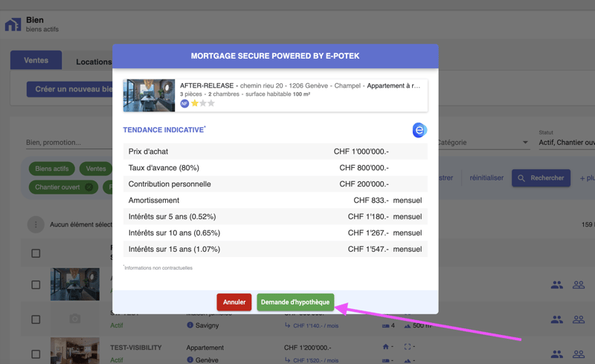The image size is (595, 364).
Task: Click the + plus filters link
Action: pos(588,178)
